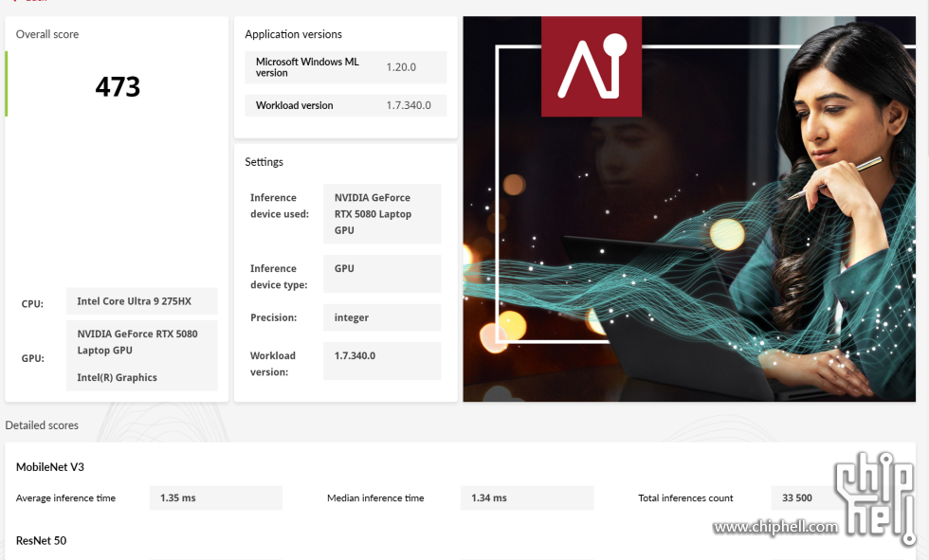Click the www.chiphell.com watermark text
Screen dimensions: 929x560
click(775, 527)
